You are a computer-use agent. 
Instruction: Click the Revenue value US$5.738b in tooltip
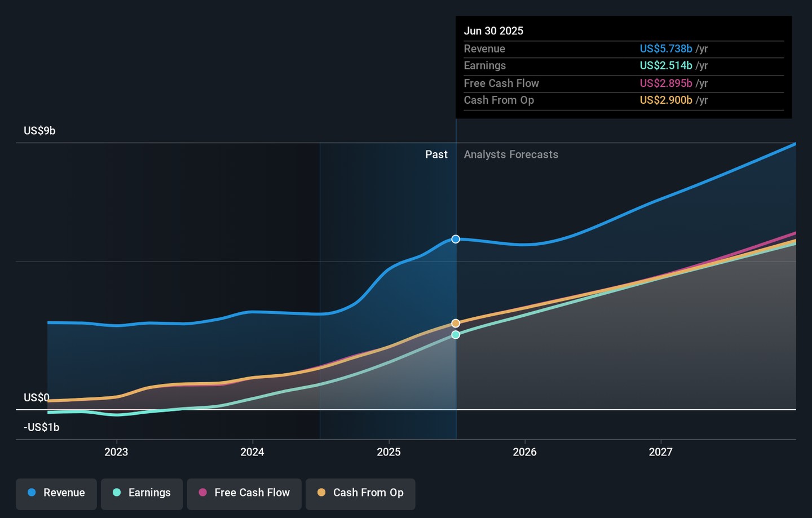666,49
